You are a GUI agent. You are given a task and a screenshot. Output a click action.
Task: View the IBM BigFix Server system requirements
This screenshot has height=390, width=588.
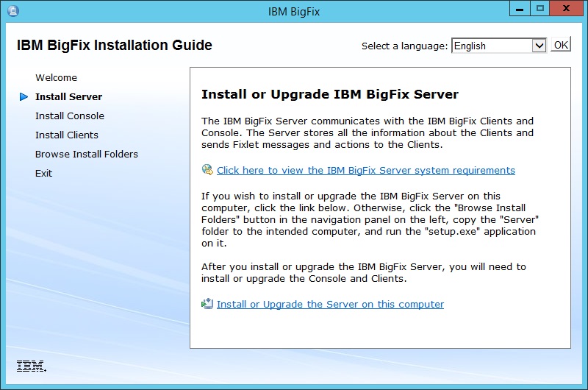(x=366, y=170)
